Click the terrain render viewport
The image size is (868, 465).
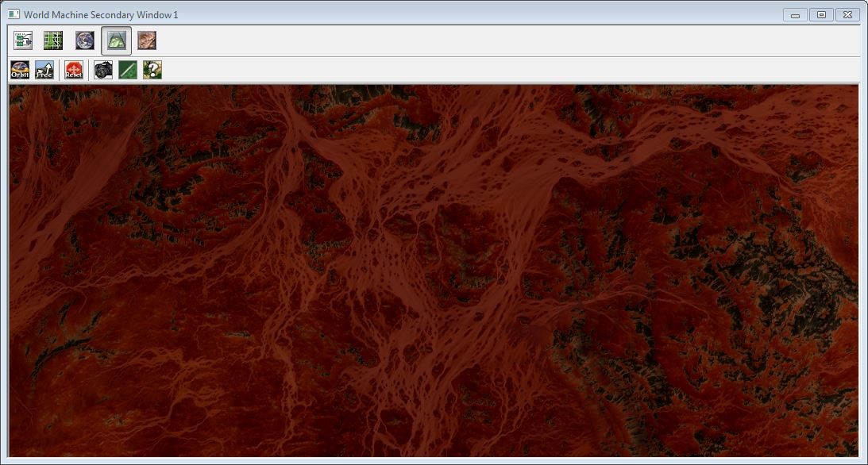click(434, 270)
